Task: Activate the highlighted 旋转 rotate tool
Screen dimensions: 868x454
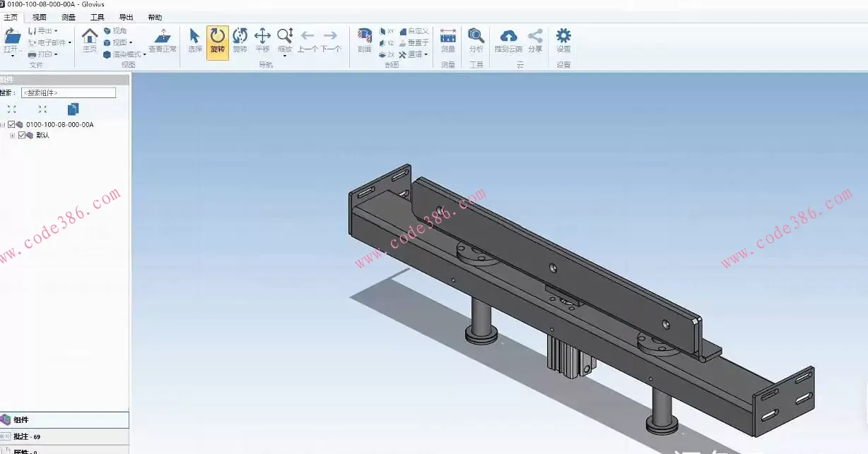Action: (x=218, y=41)
